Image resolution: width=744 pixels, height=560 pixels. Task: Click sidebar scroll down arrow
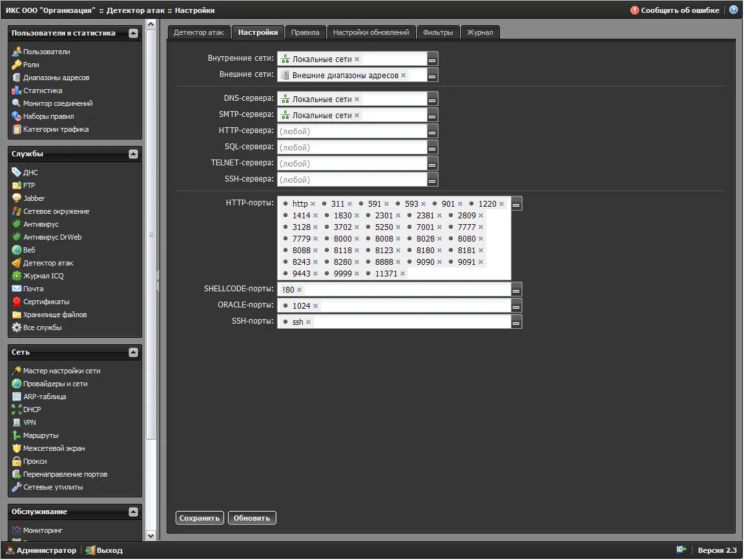pyautogui.click(x=151, y=536)
